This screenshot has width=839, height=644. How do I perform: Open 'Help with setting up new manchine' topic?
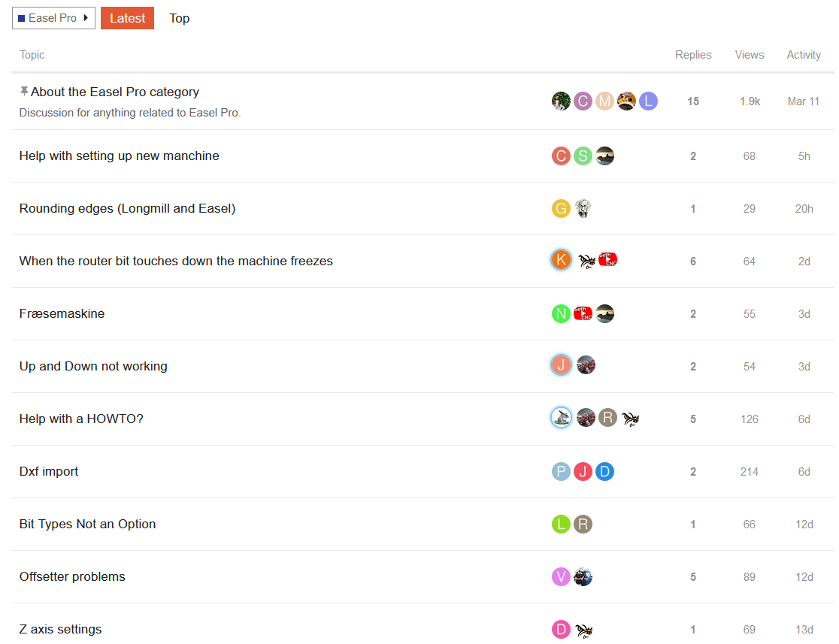coord(120,156)
